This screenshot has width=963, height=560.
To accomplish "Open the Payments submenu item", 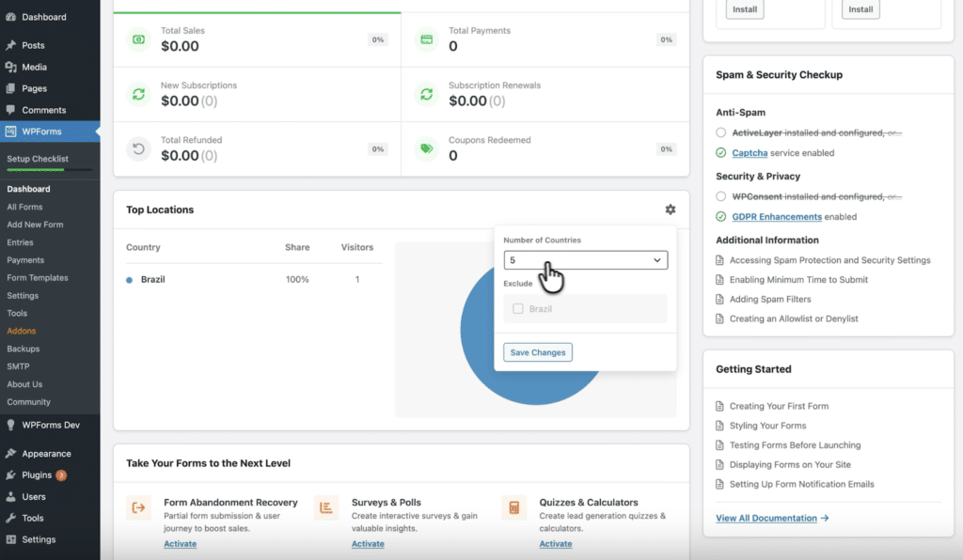I will (x=25, y=260).
